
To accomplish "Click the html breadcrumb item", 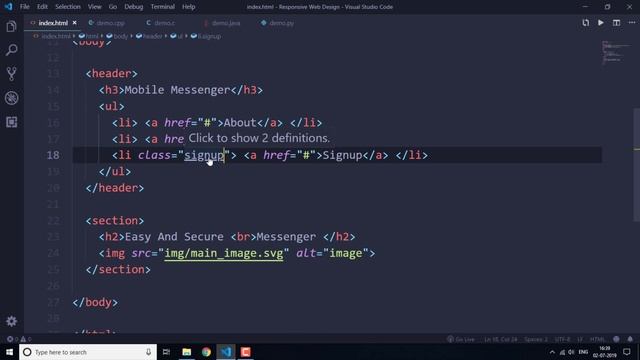I will 89,36.
